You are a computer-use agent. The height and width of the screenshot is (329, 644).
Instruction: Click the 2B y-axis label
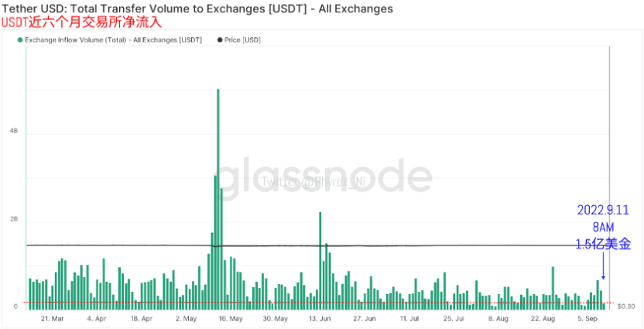[14, 219]
